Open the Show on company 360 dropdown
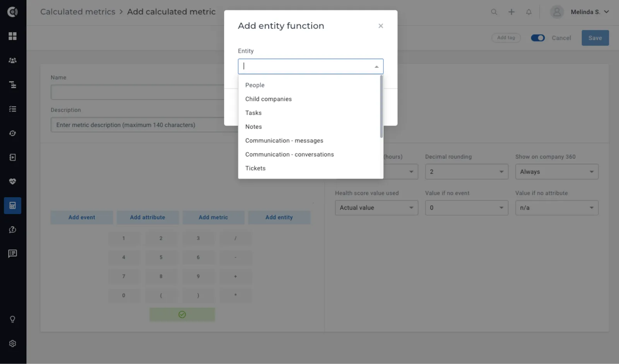Viewport: 619px width, 364px height. pyautogui.click(x=557, y=172)
